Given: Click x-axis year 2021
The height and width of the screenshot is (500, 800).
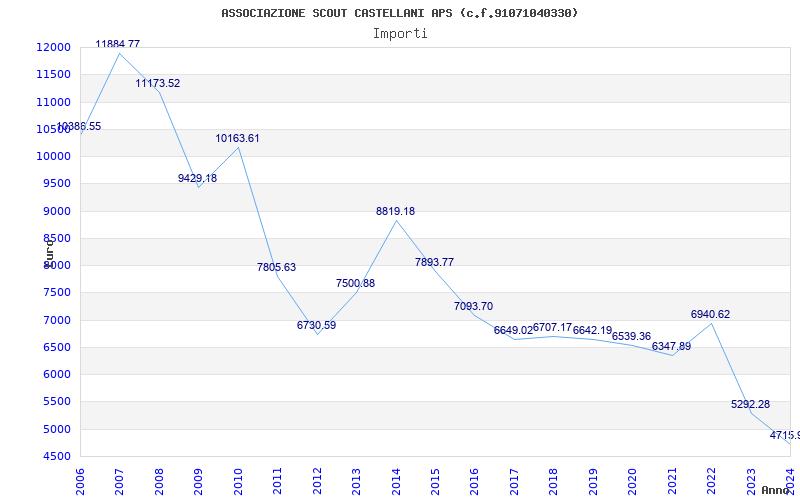Looking at the screenshot, I should pyautogui.click(x=672, y=482).
